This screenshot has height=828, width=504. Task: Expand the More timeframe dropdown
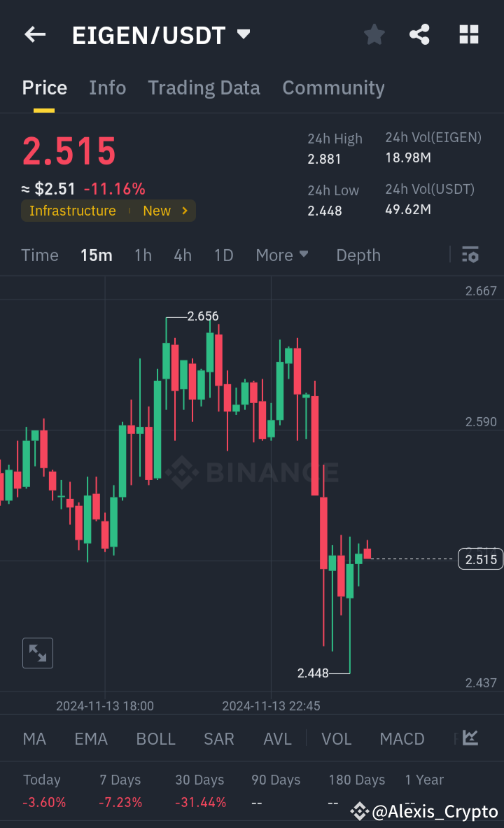coord(282,255)
